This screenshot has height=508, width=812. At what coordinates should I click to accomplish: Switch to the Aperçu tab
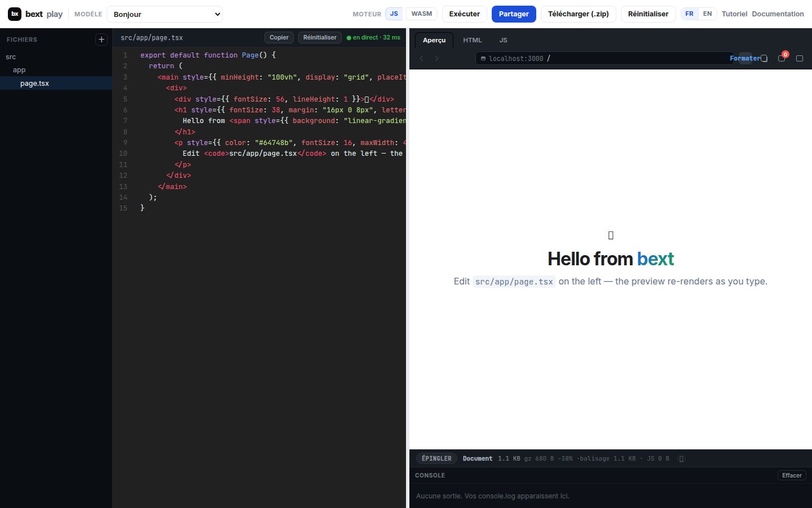(x=434, y=40)
